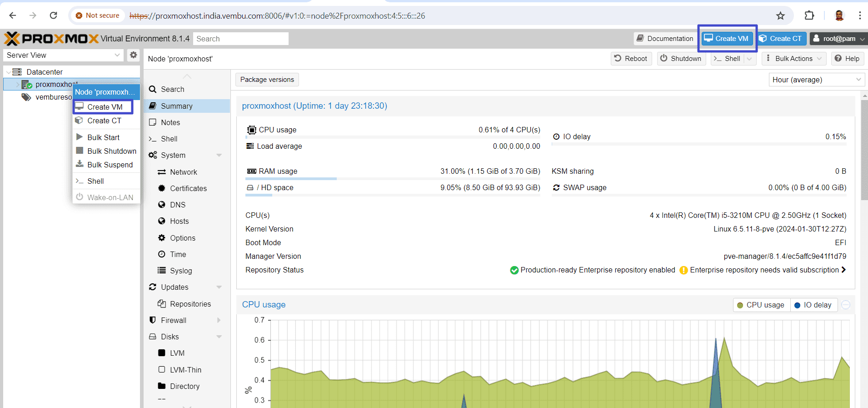The width and height of the screenshot is (868, 408).
Task: Open the Shell toolbar dropdown arrow
Action: pos(749,59)
